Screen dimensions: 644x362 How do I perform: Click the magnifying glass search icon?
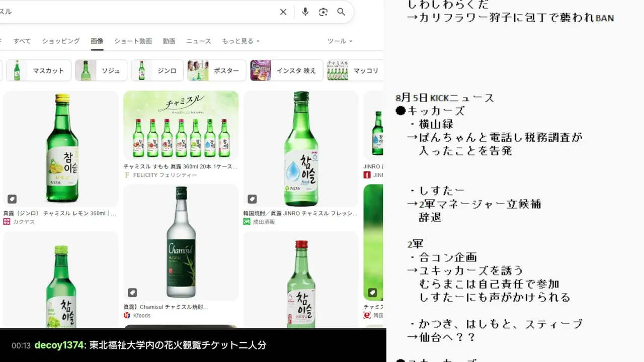pyautogui.click(x=341, y=12)
